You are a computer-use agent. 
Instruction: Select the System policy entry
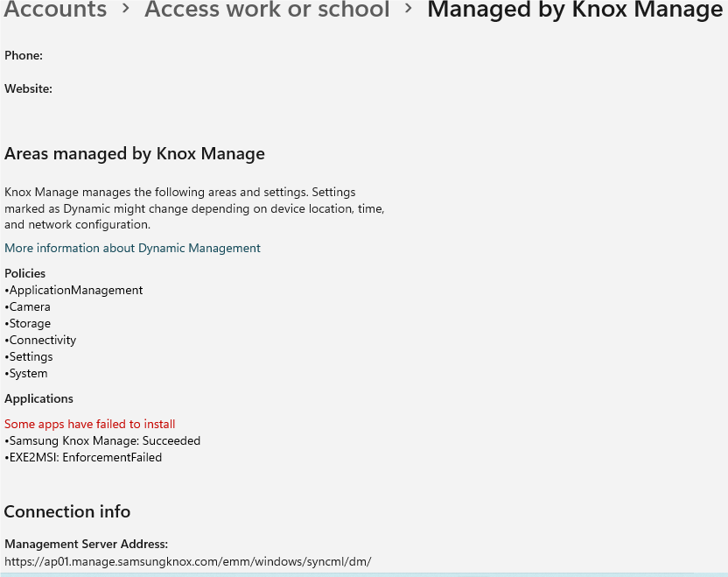26,373
